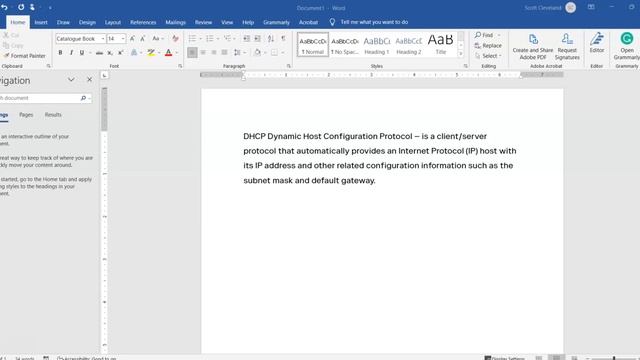Viewport: 640px width, 360px height.
Task: Open shading color fill
Action: click(258, 53)
